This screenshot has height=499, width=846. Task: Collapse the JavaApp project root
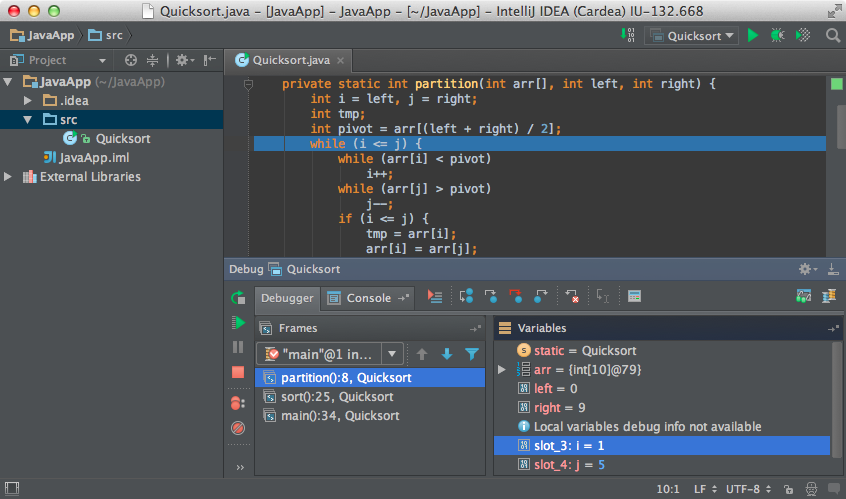tap(8, 82)
